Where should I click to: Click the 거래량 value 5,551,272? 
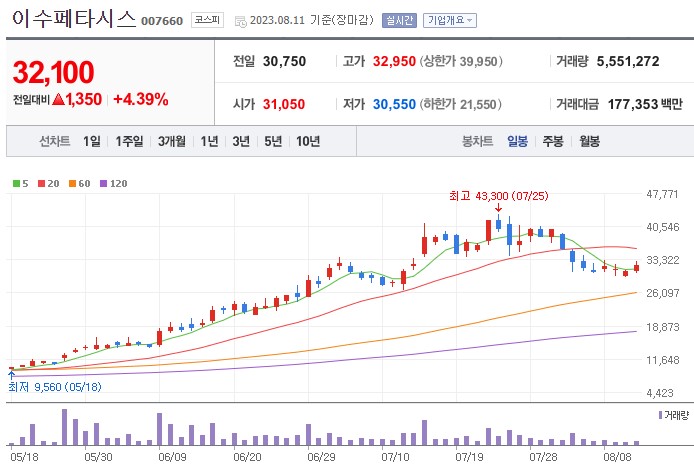coord(628,61)
